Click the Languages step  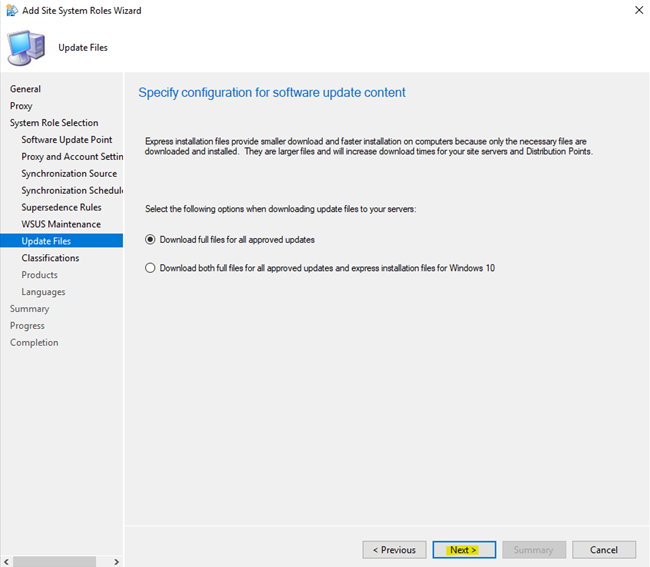pyautogui.click(x=44, y=292)
